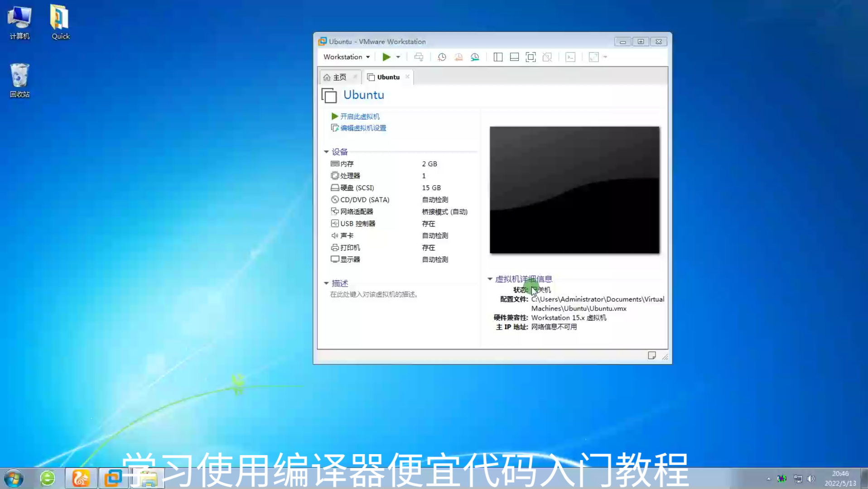Click the VMware taskbar button
The image size is (868, 489).
113,478
